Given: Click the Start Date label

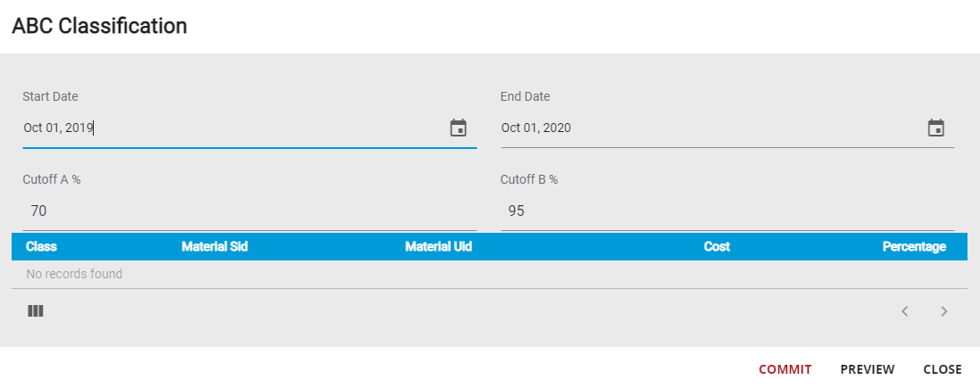Looking at the screenshot, I should point(51,96).
